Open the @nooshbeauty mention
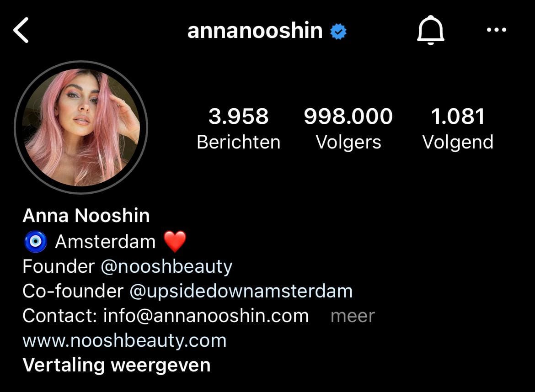 [x=166, y=266]
